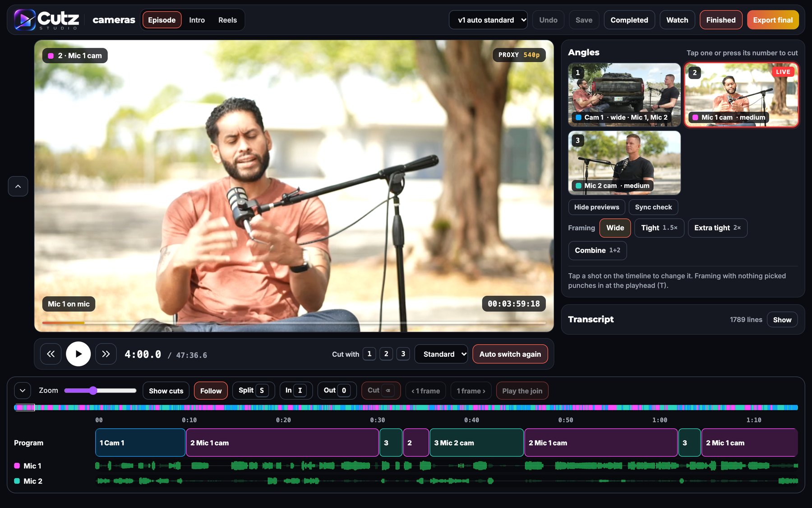Click the video progress bar in the viewer
Viewport: 812px width, 508px height.
click(294, 323)
